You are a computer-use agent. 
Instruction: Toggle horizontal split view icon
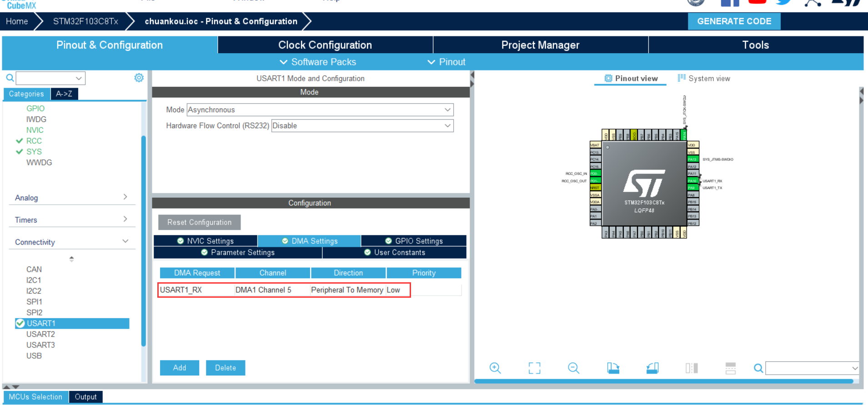click(731, 368)
